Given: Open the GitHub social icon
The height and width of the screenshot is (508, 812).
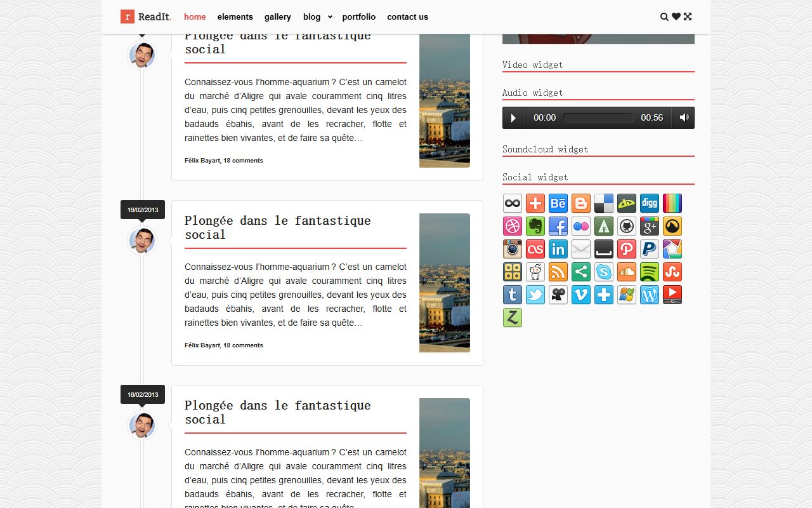Looking at the screenshot, I should click(x=627, y=226).
